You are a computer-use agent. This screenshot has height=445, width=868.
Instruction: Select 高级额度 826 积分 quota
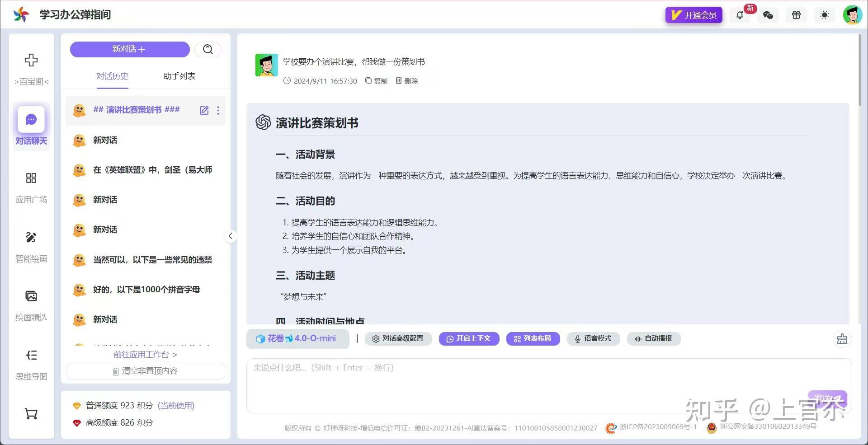click(113, 423)
